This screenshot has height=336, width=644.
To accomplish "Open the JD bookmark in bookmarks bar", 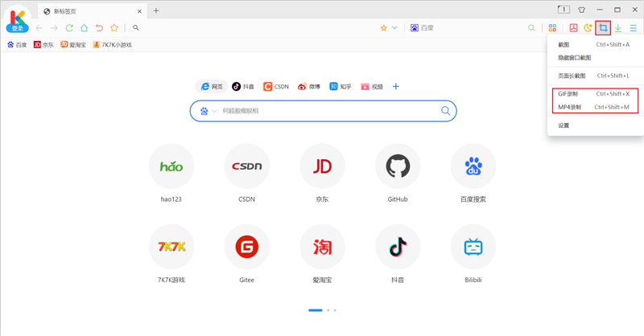I will click(x=43, y=45).
